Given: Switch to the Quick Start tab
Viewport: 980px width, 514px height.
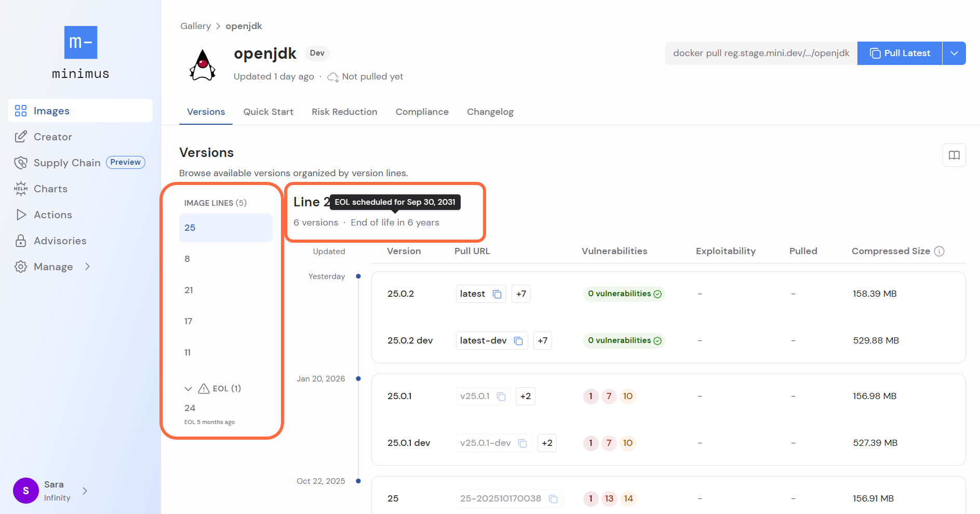Looking at the screenshot, I should 268,112.
